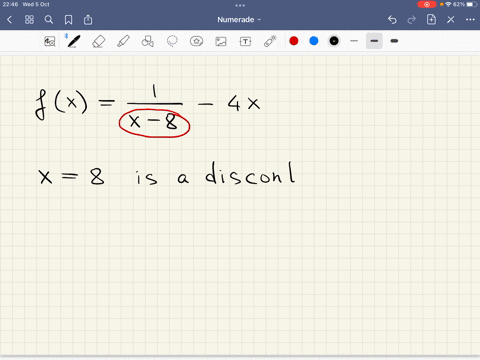Bookmark the current page
The width and height of the screenshot is (480, 360).
(68, 20)
